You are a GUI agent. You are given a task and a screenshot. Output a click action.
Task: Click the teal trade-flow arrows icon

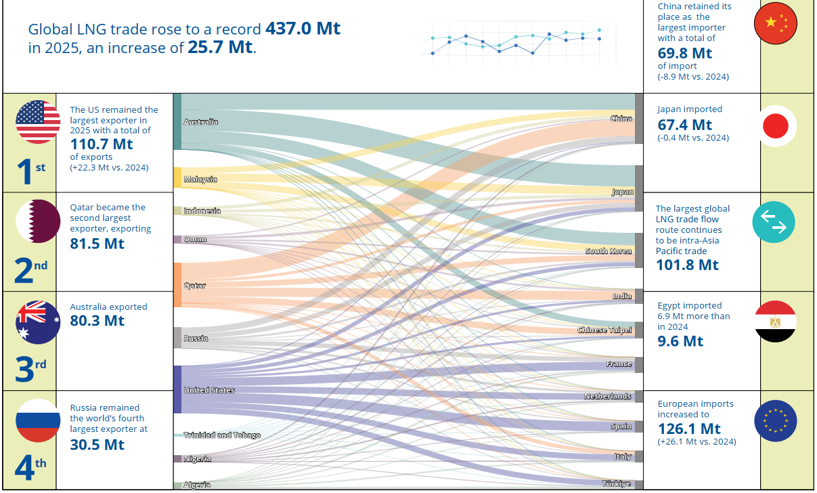(774, 223)
